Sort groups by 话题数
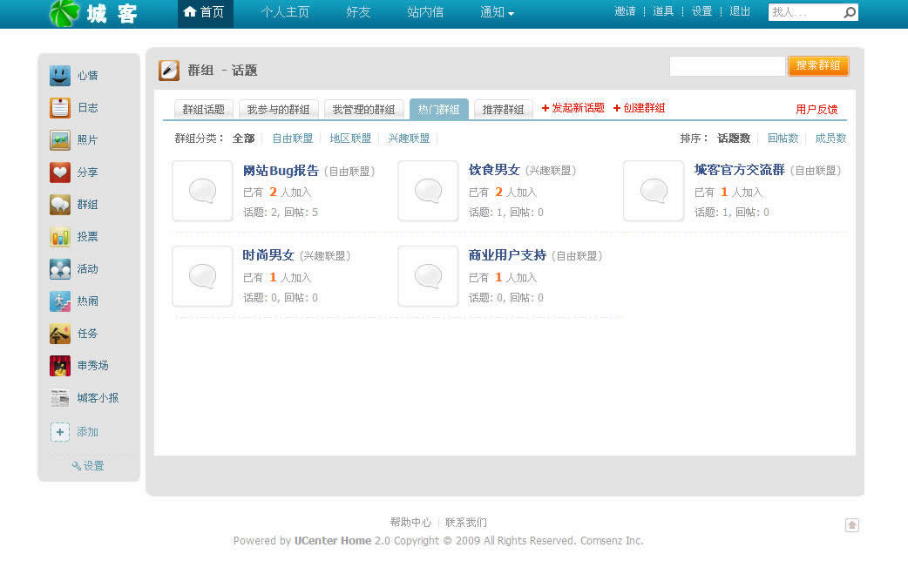 point(734,139)
